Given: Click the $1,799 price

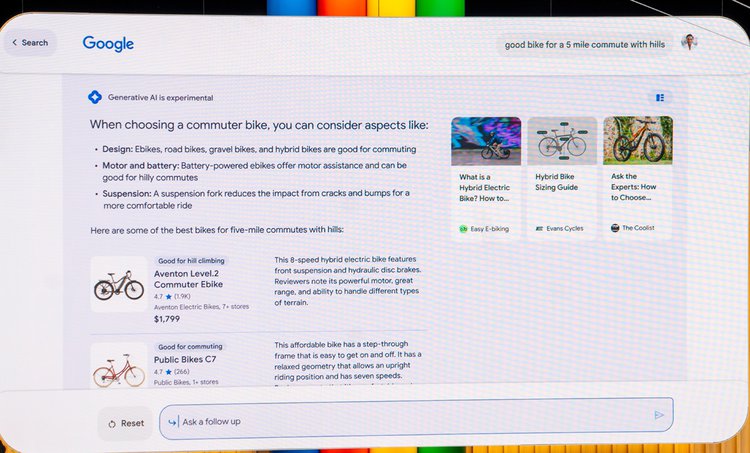Looking at the screenshot, I should pos(166,319).
